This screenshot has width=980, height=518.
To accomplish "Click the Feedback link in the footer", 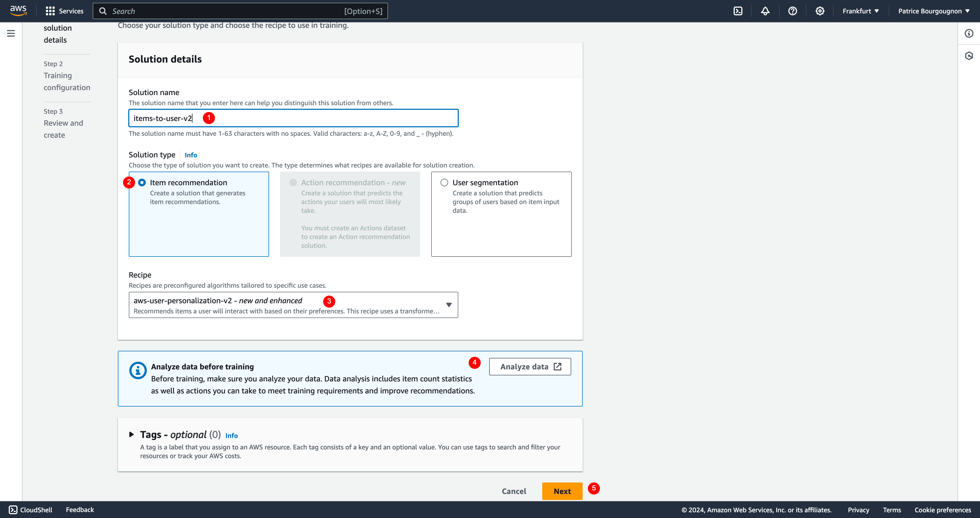I will (x=80, y=510).
